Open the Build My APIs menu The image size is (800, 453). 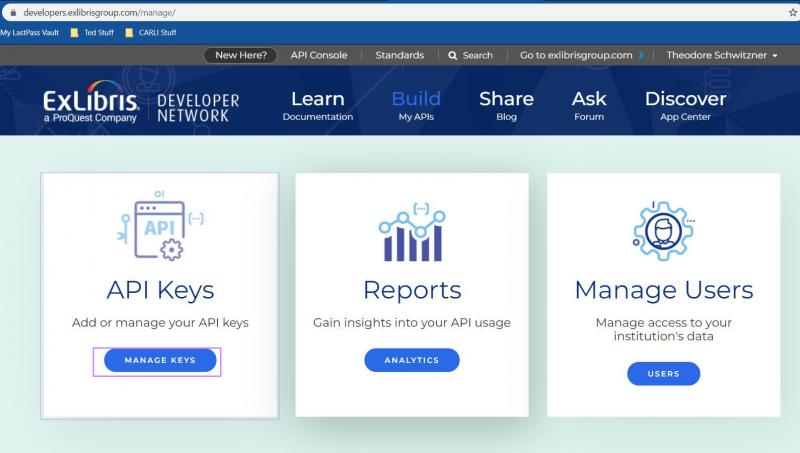(x=416, y=106)
